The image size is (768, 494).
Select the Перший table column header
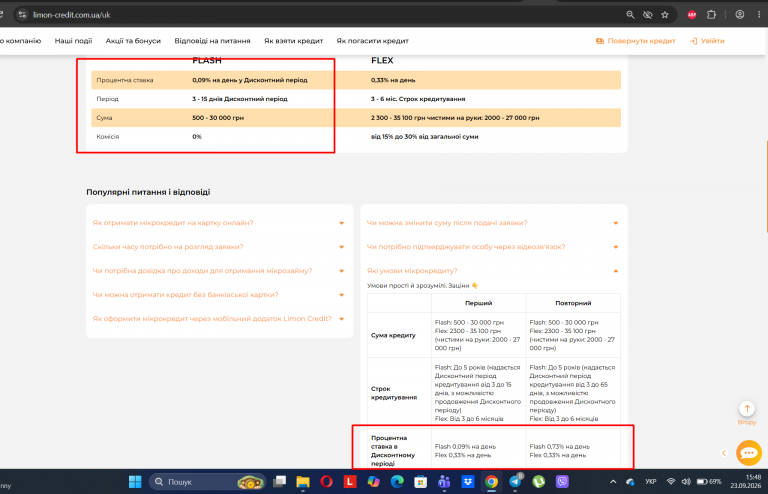click(x=479, y=303)
